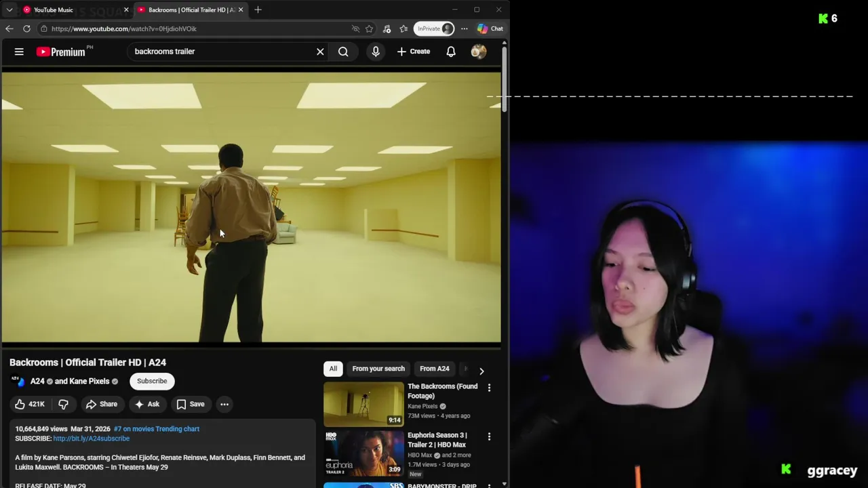The width and height of the screenshot is (868, 488).
Task: Open more video actions menu
Action: click(224, 404)
